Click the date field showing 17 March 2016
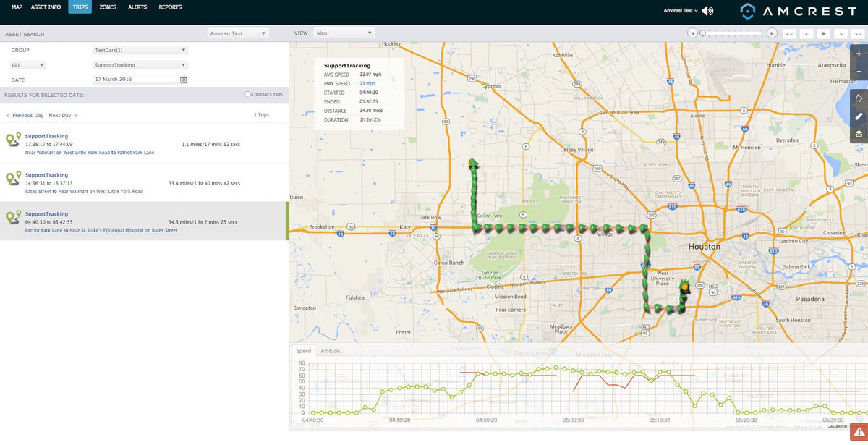 135,80
